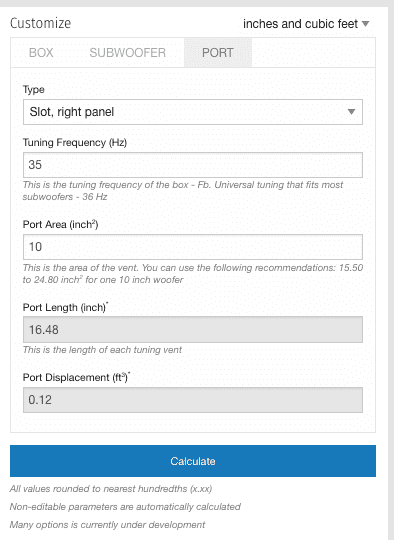Screen dimensions: 394x540
Task: Select the PORT tab
Action: point(218,53)
